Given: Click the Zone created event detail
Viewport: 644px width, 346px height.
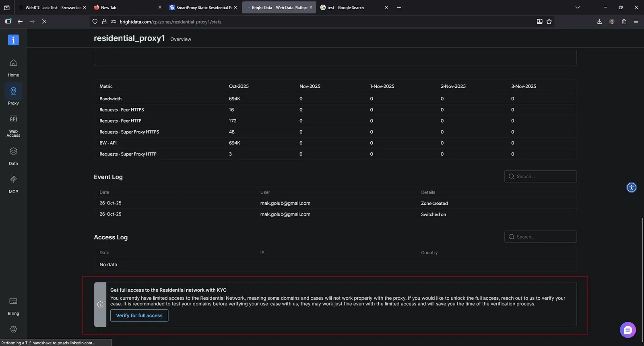Looking at the screenshot, I should click(x=434, y=203).
